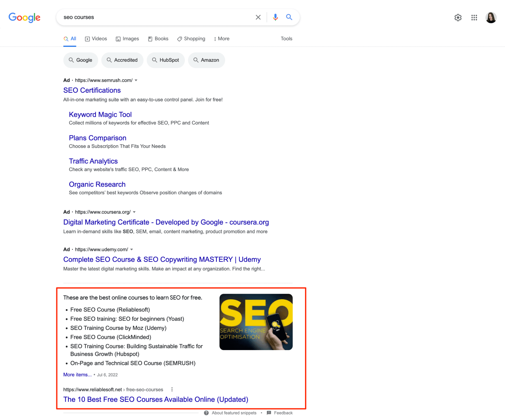Image resolution: width=505 pixels, height=420 pixels.
Task: Open the Keyword Magic Tool sitelink
Action: (x=100, y=114)
